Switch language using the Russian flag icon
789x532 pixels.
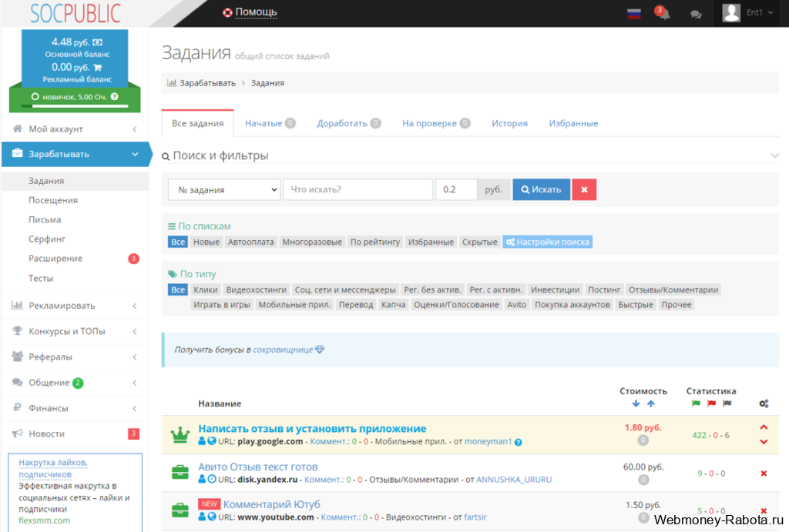click(x=634, y=14)
